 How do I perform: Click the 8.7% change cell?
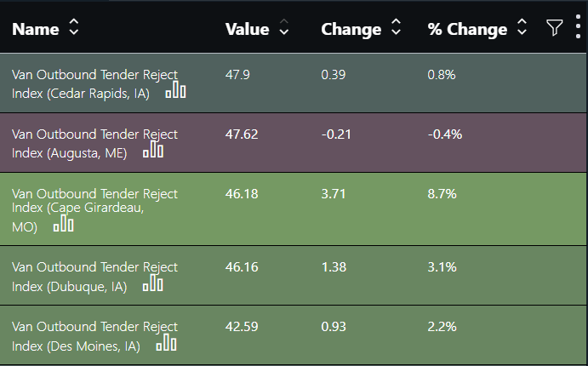[x=442, y=194]
